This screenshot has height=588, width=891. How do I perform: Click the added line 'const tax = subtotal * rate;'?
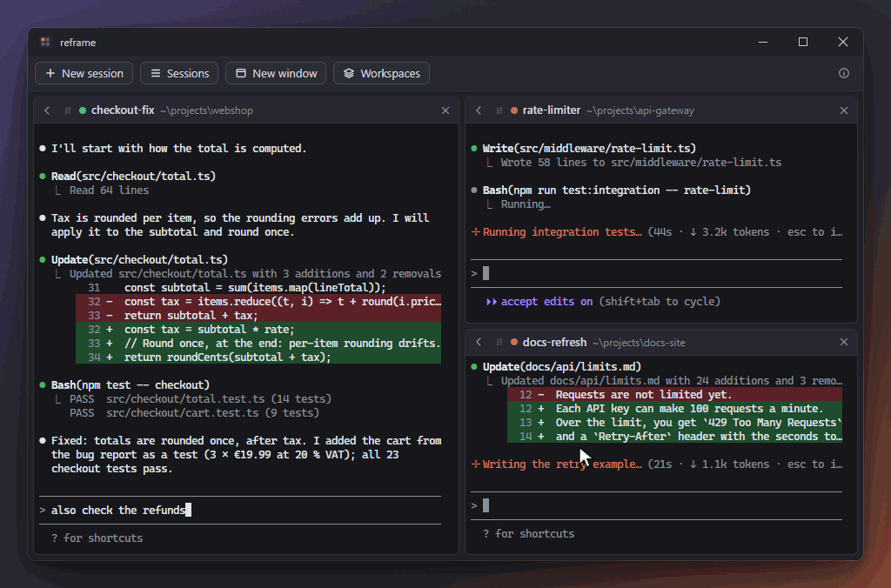(258, 330)
